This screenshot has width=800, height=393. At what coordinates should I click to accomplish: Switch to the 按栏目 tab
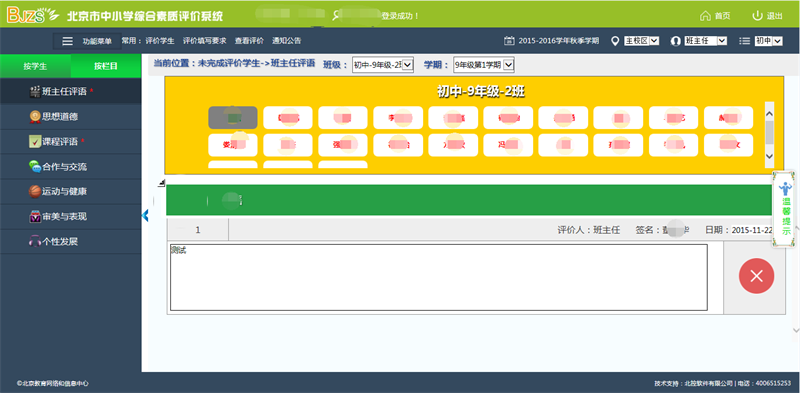pyautogui.click(x=106, y=66)
